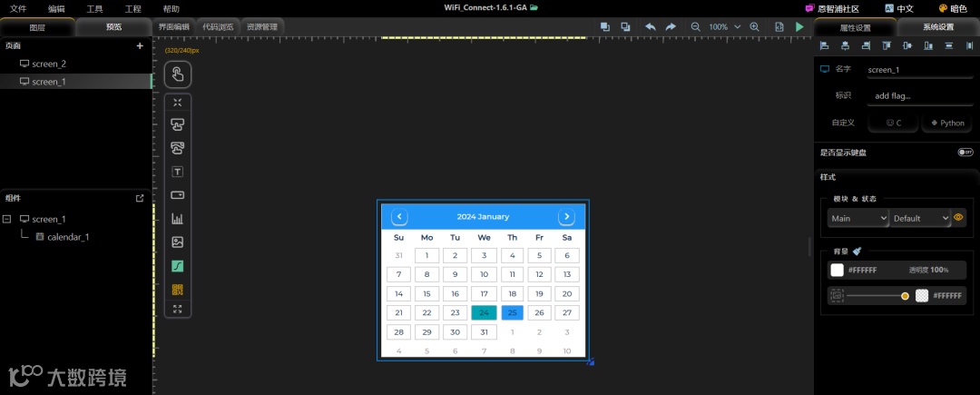The height and width of the screenshot is (395, 980).
Task: Open the 恩智浦社区 community link
Action: coord(832,9)
